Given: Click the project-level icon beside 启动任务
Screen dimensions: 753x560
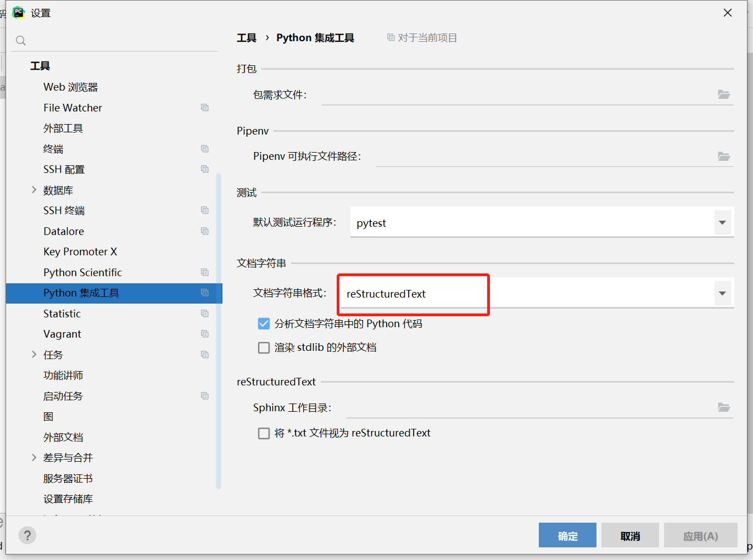Looking at the screenshot, I should (205, 396).
